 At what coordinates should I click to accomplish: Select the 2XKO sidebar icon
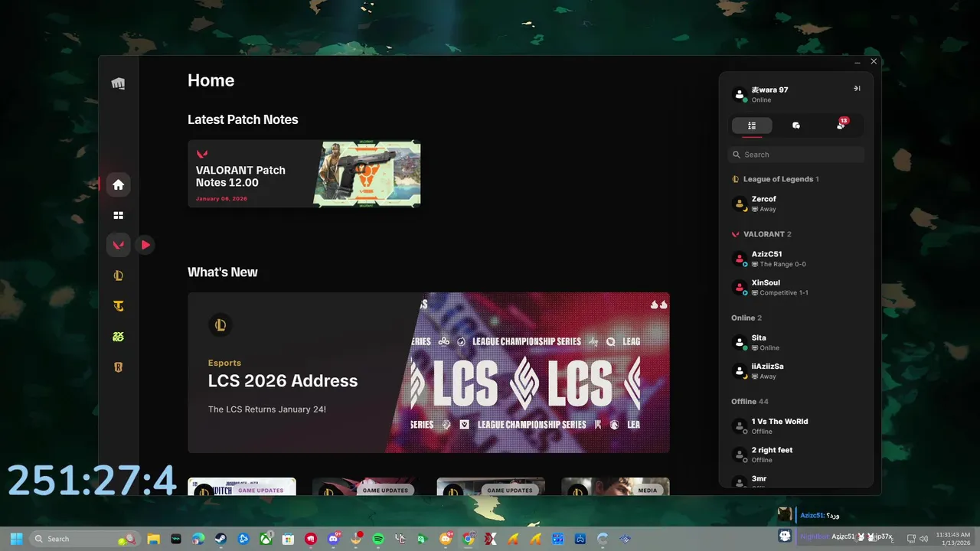(118, 337)
